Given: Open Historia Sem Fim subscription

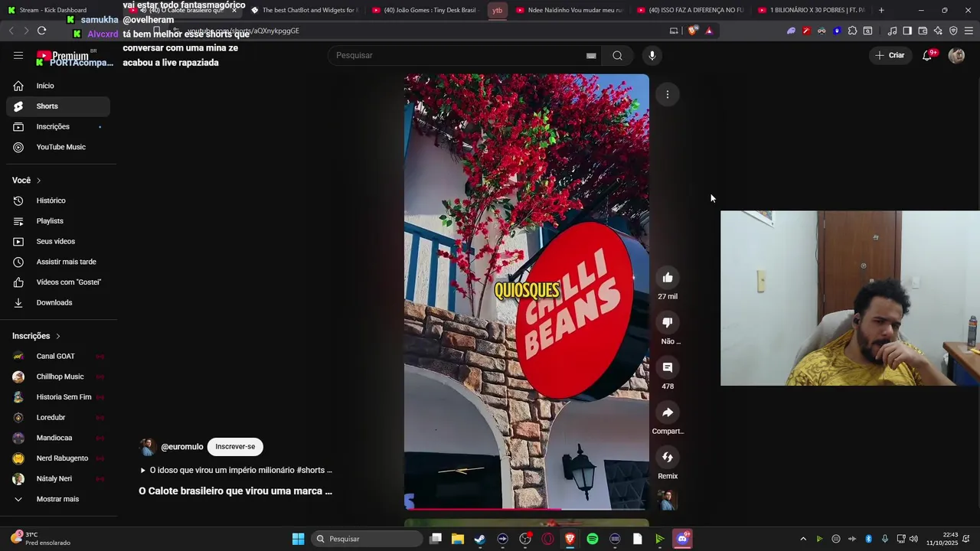Looking at the screenshot, I should [x=58, y=397].
